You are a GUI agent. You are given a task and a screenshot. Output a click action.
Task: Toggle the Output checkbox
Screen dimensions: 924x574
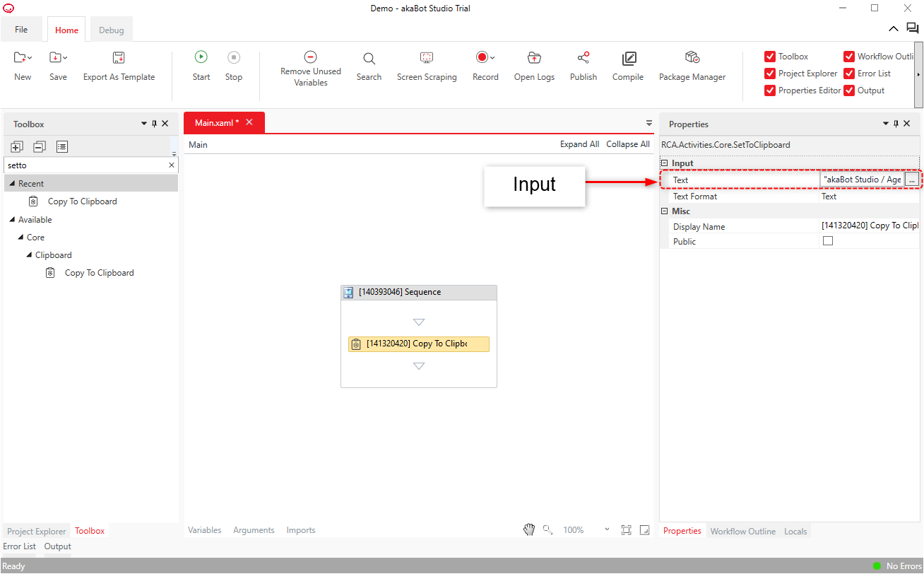849,90
